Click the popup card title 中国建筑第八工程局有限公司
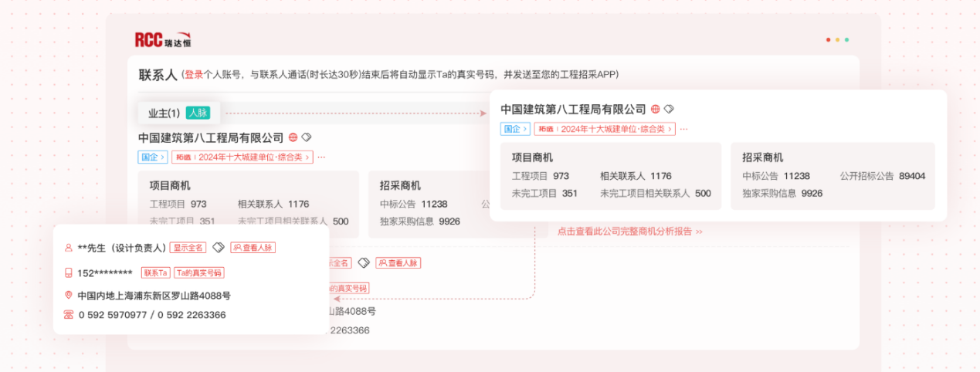980x372 pixels. (x=573, y=110)
